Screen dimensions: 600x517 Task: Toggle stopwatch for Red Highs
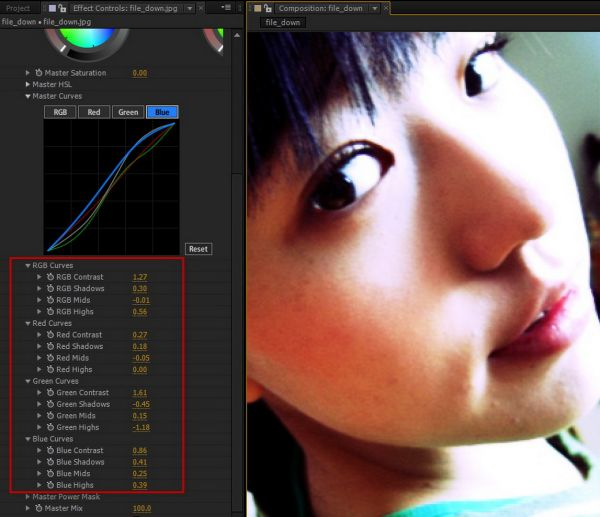point(51,369)
